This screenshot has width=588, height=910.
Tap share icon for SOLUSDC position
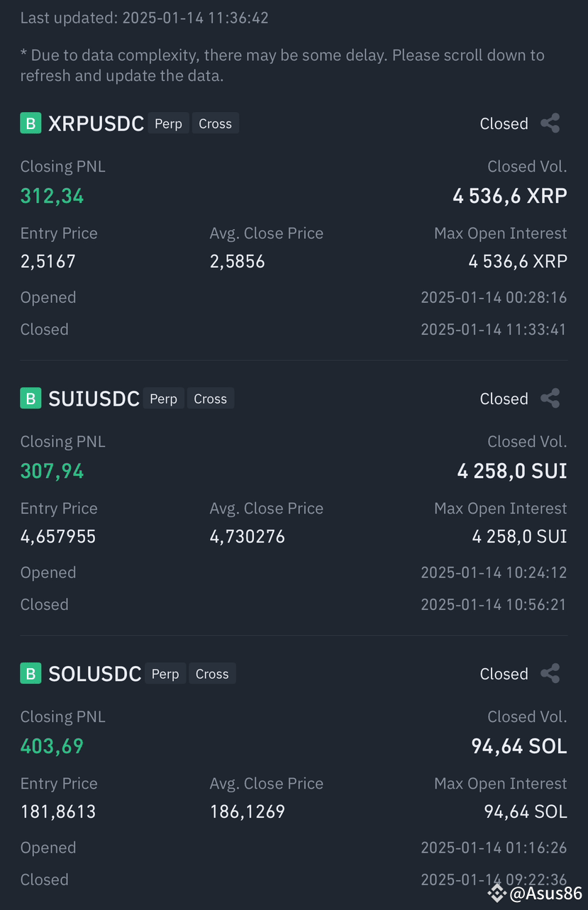click(550, 674)
